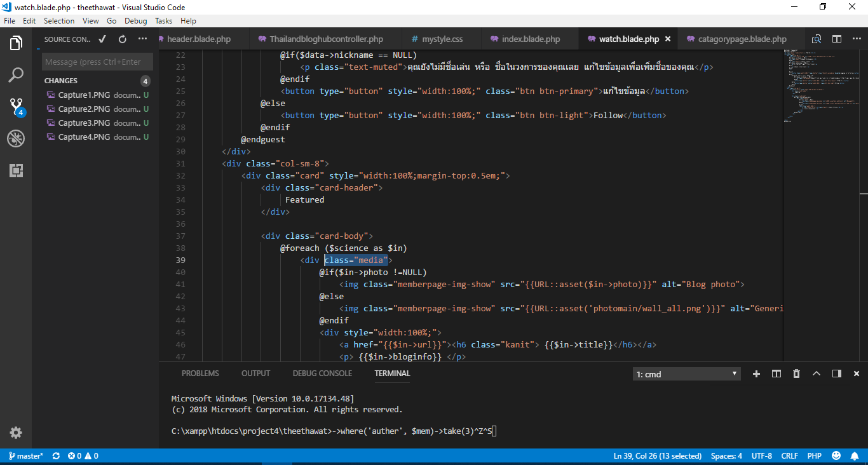Click inside terminal command line
This screenshot has width=868, height=465.
[x=333, y=431]
